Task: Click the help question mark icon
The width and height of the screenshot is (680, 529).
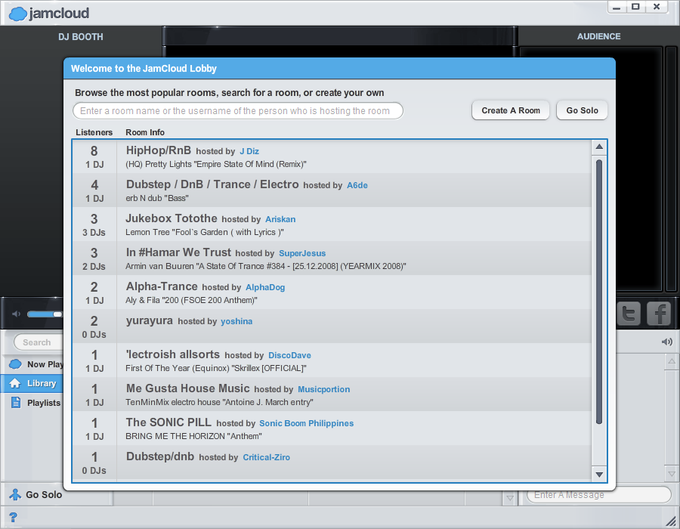Action: pyautogui.click(x=13, y=517)
